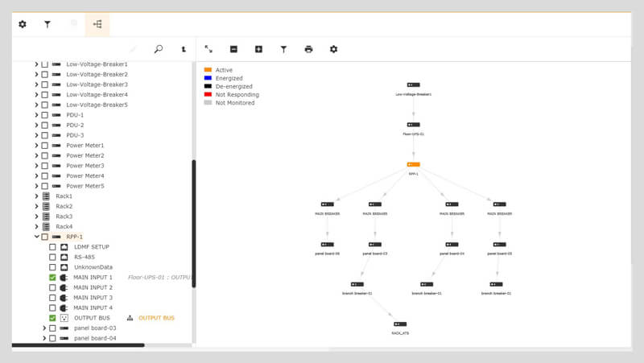
Task: Collapse the RPP-1 tree node
Action: 36,237
